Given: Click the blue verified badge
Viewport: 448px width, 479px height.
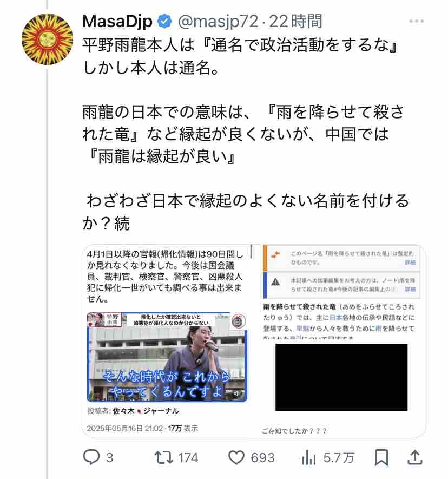Looking at the screenshot, I should (164, 22).
